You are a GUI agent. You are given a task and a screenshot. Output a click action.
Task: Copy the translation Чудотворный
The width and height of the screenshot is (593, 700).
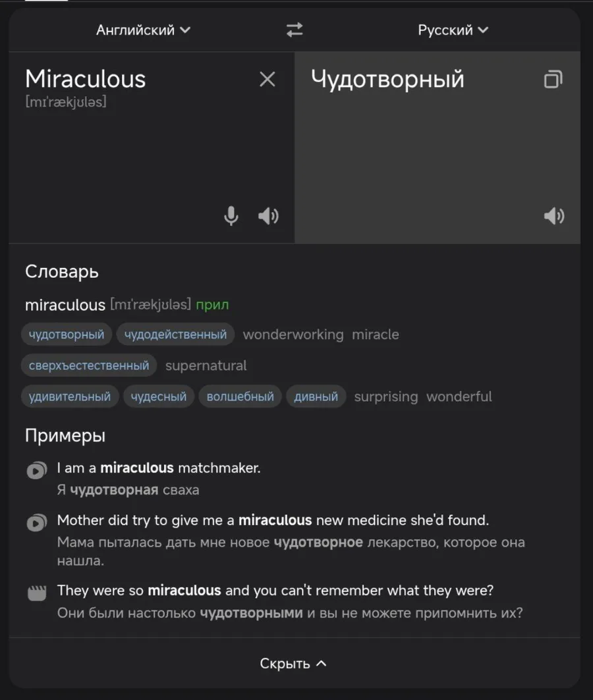[553, 80]
